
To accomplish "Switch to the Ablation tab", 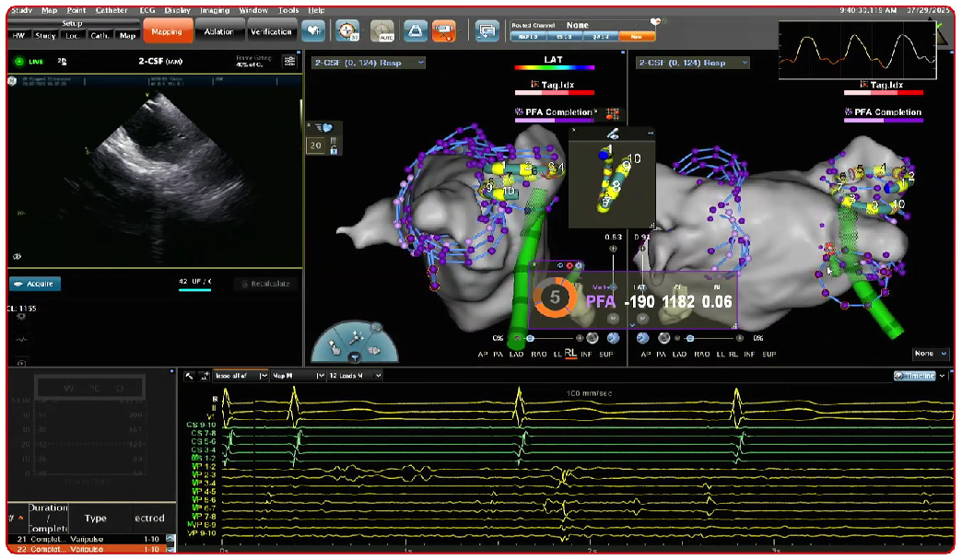I will point(220,31).
